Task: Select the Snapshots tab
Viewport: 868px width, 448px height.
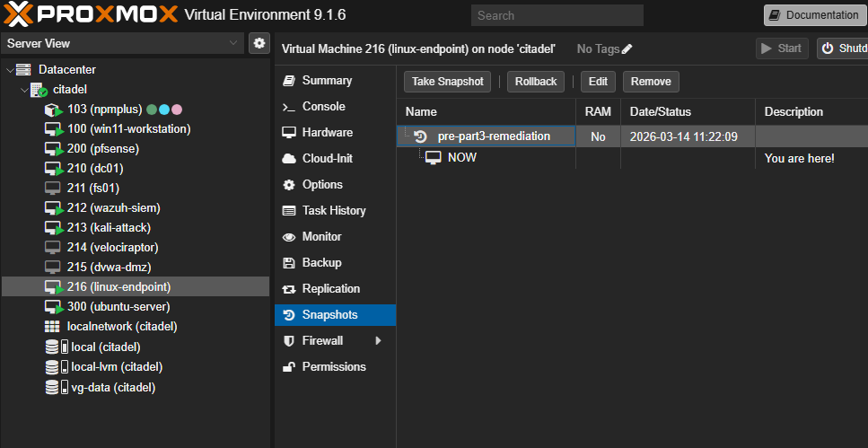Action: (336, 314)
